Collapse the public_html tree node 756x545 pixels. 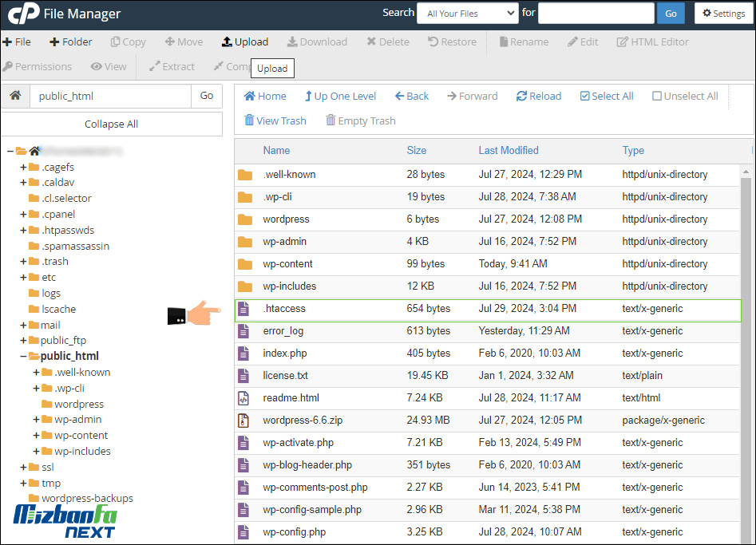pos(23,356)
